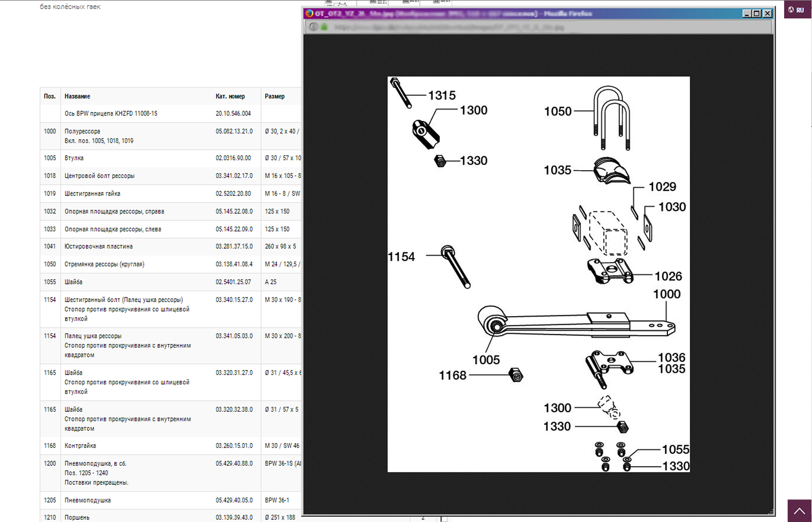Screen dimensions: 812x522
Task: Click the 'Пневмоподушка, в сб.' row entry
Action: (95, 463)
